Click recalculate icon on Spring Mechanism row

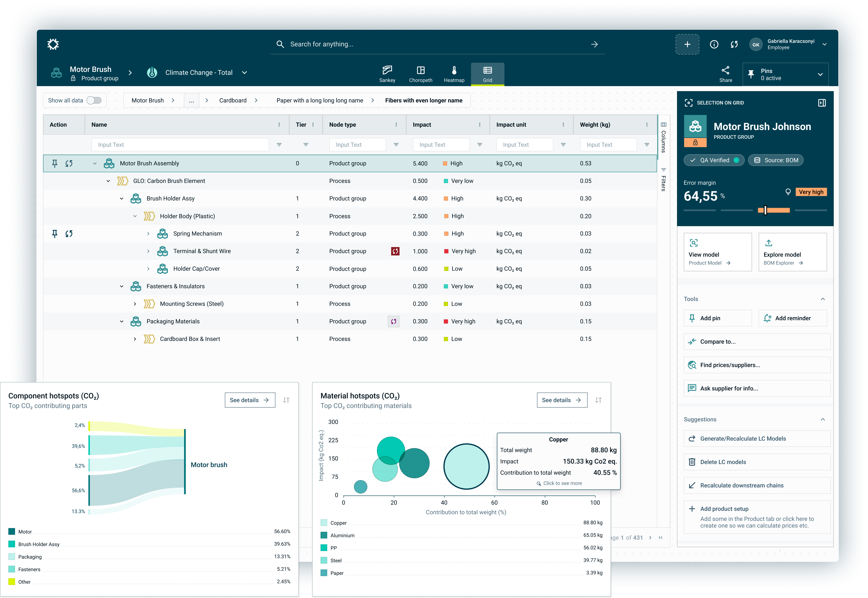pyautogui.click(x=69, y=234)
